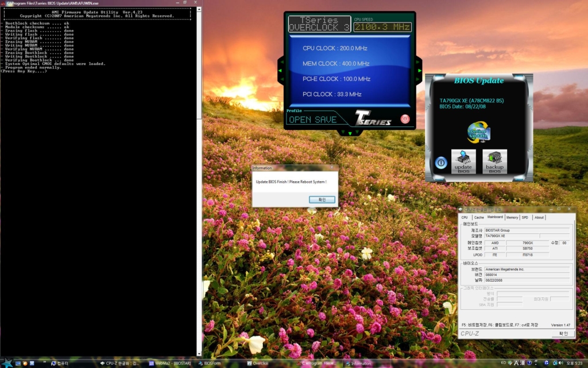588x368 pixels.
Task: Click the BIOS version 080014 field
Action: (x=527, y=275)
